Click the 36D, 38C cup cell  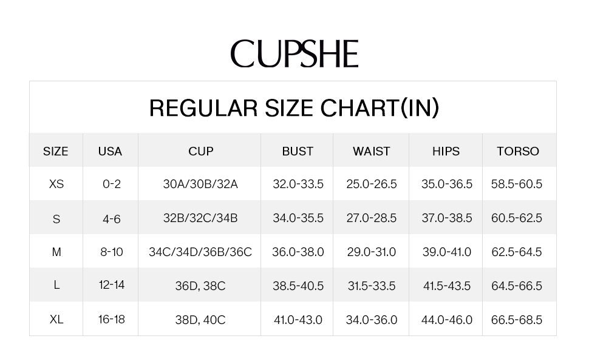[x=200, y=286]
